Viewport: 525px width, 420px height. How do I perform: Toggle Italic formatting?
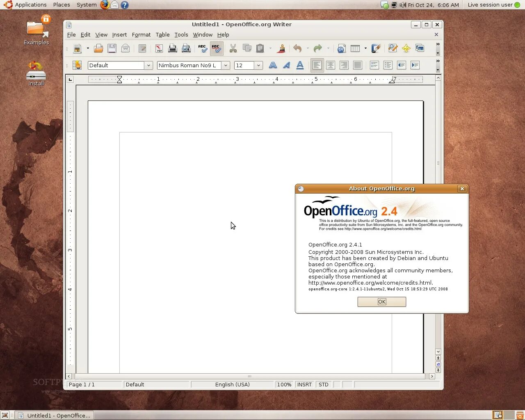[286, 65]
